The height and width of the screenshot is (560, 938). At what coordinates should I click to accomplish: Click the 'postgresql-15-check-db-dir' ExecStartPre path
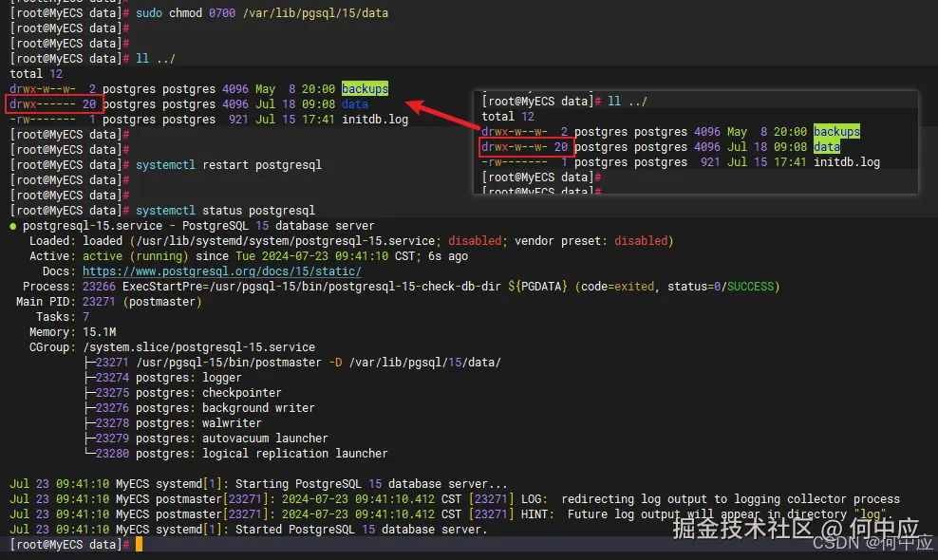point(412,287)
